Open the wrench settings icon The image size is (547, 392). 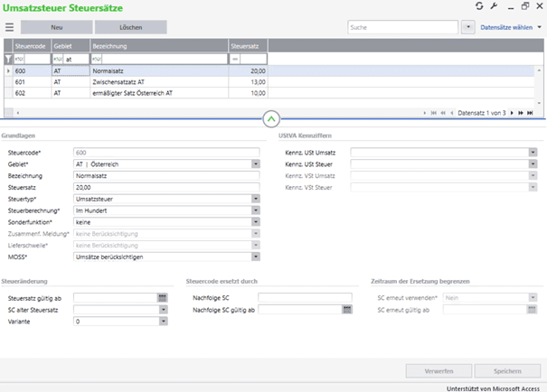click(494, 6)
